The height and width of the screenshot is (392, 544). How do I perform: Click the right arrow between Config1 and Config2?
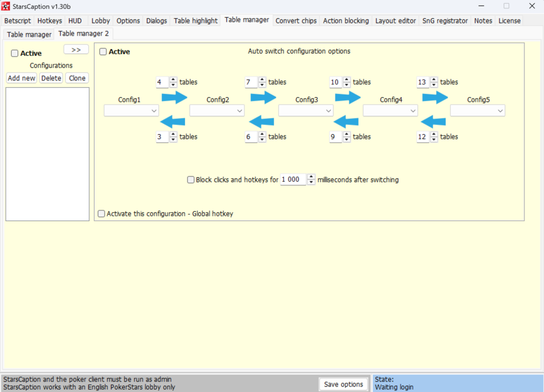pos(174,98)
